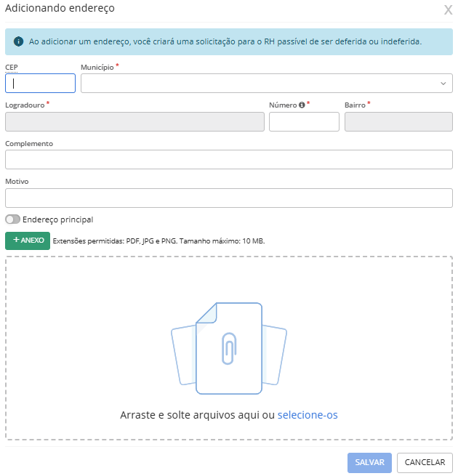The height and width of the screenshot is (476, 458).
Task: Focus the CEP input field
Action: (41, 83)
